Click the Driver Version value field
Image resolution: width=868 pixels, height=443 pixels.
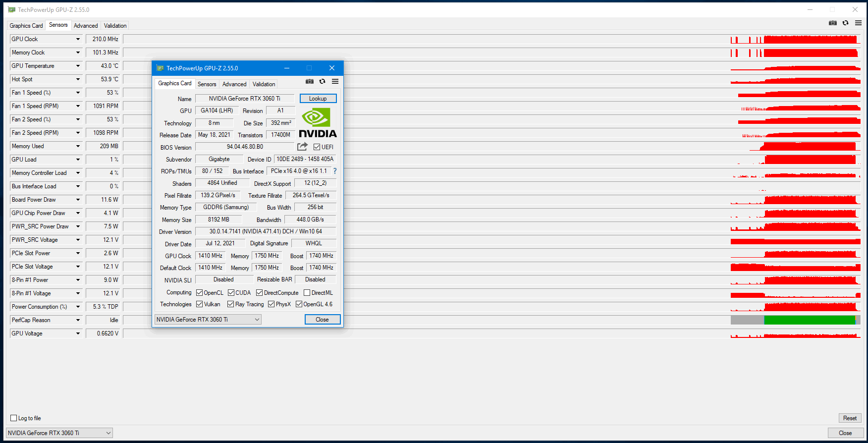[266, 231]
